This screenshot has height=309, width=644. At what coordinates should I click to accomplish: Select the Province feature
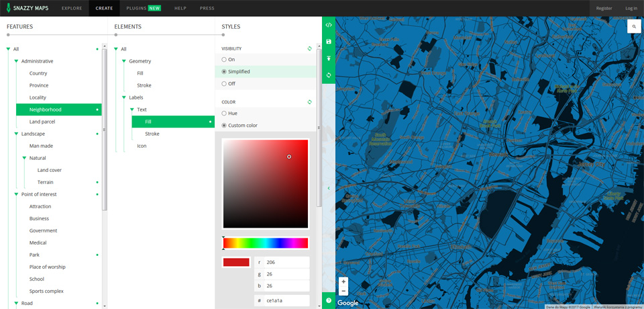tap(39, 85)
